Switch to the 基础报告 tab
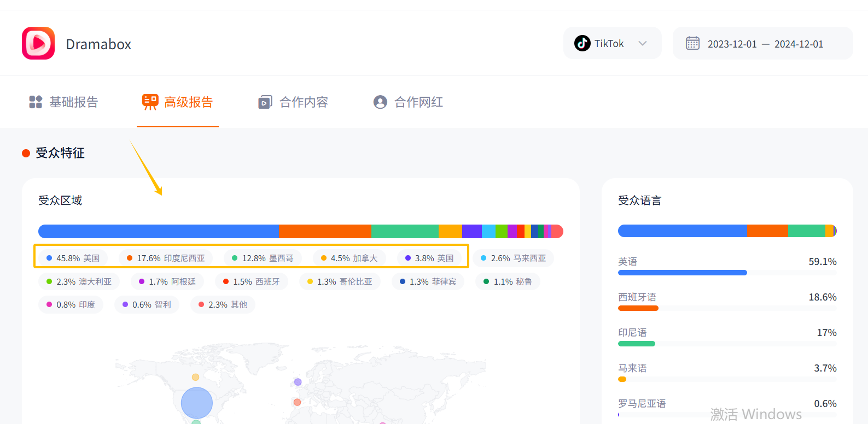 click(x=73, y=102)
